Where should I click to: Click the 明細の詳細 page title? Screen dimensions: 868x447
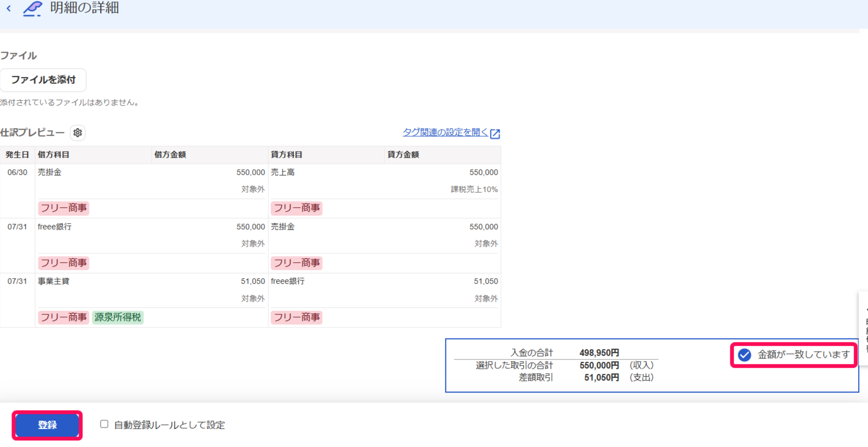[84, 8]
